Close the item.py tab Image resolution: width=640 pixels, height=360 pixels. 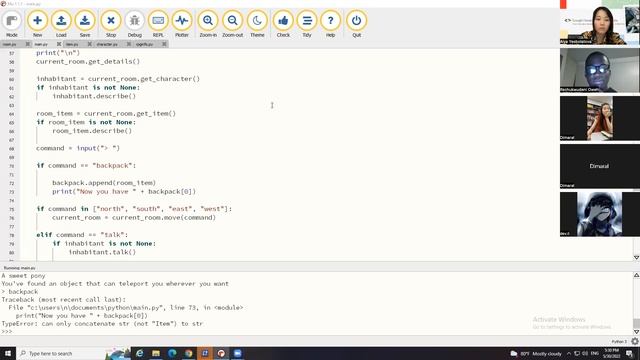coord(89,44)
